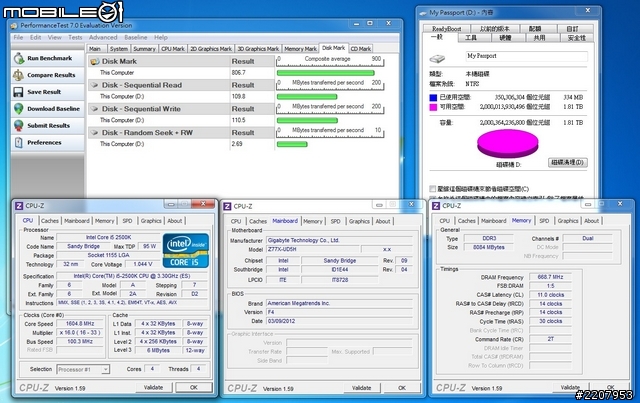
Task: Click the My Passport drive icon in properties
Action: tap(437, 58)
